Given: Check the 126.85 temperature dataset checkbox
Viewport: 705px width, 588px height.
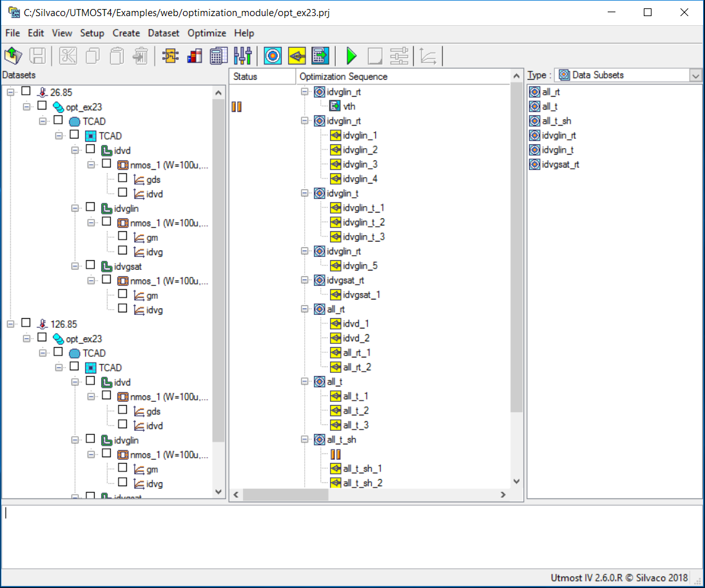Looking at the screenshot, I should (x=26, y=323).
